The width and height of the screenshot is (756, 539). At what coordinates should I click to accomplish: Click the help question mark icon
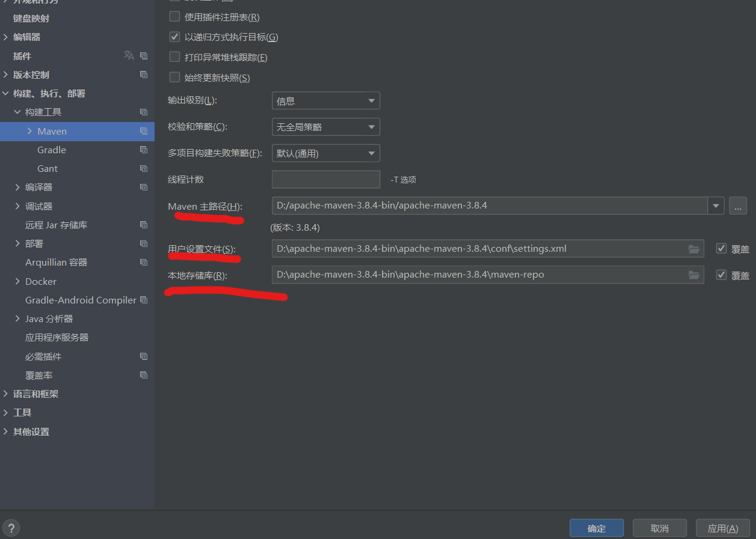click(x=11, y=528)
